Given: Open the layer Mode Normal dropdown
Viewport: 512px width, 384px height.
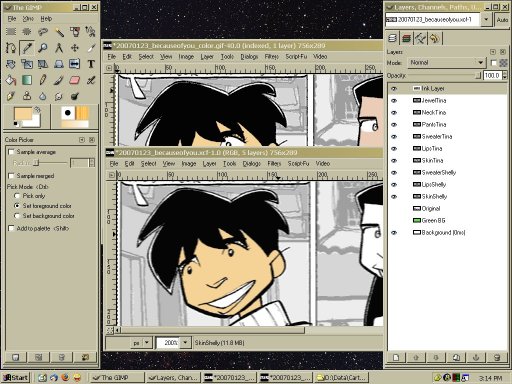Looking at the screenshot, I should click(447, 62).
